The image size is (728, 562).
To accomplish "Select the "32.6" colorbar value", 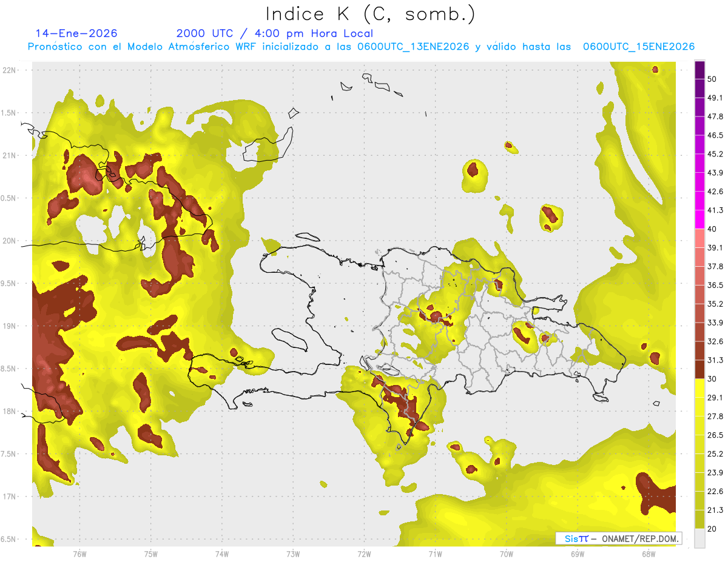I will [715, 342].
